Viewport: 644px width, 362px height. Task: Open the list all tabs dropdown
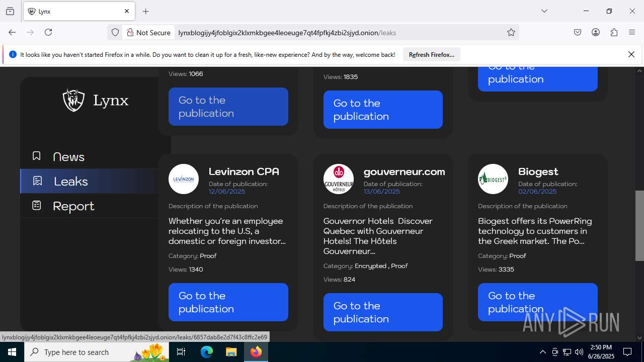(x=544, y=11)
